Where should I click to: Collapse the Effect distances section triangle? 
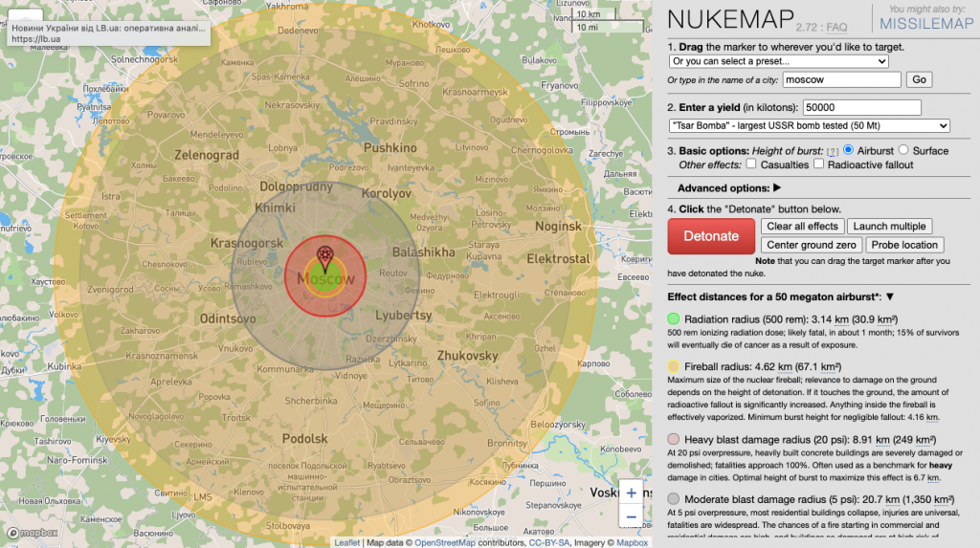tap(889, 296)
